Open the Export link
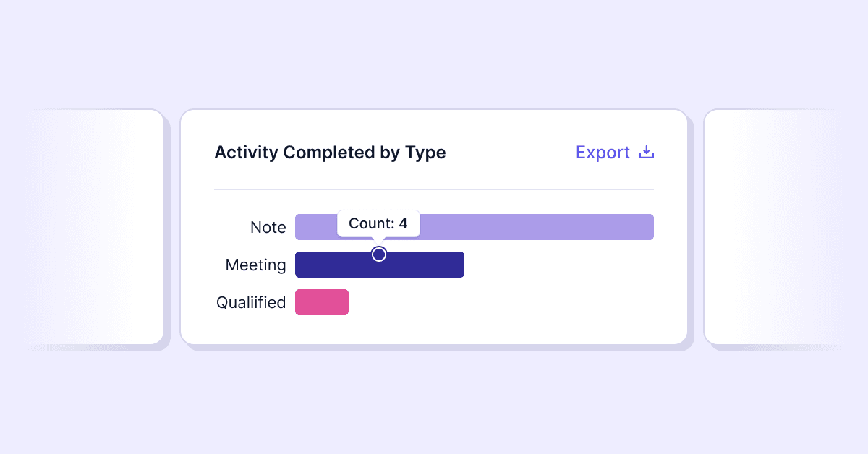This screenshot has width=868, height=454. pos(603,152)
